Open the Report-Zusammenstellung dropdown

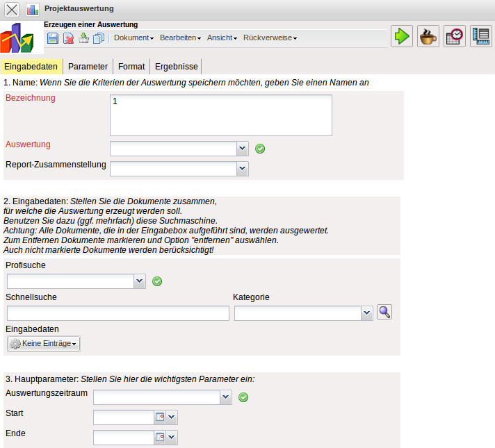[x=242, y=168]
